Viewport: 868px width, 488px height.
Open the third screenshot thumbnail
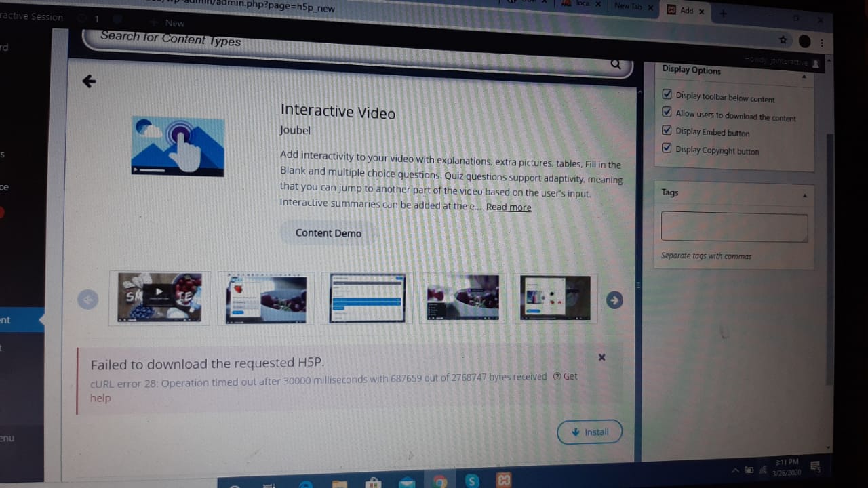[x=367, y=298]
